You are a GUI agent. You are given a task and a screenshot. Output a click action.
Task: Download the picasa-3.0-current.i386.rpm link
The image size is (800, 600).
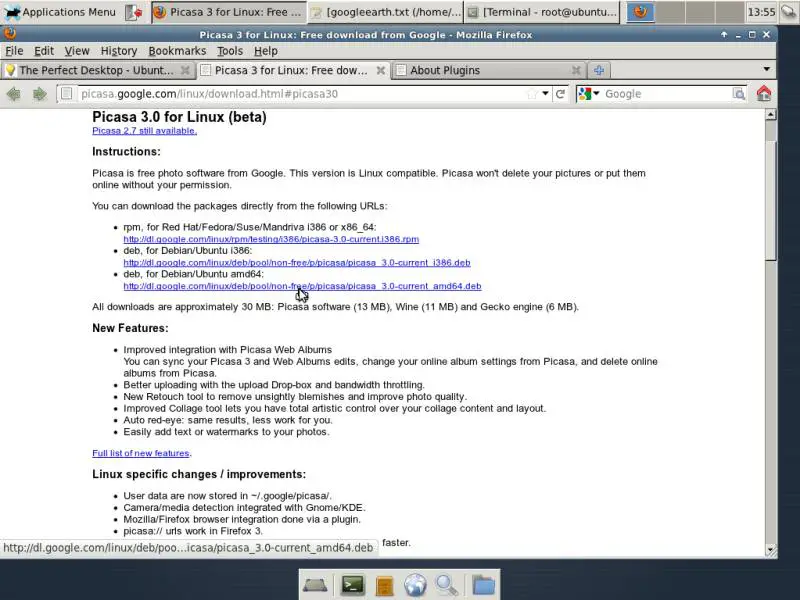click(x=271, y=239)
